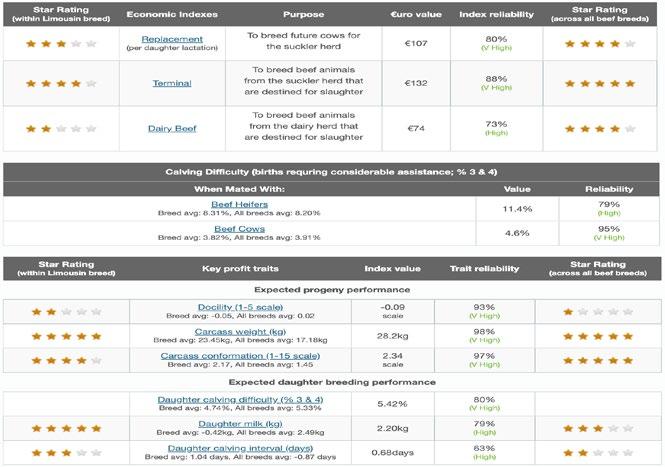This screenshot has height=467, width=665.
Task: Click the across-breeds stars for Carcass weight
Action: click(598, 336)
